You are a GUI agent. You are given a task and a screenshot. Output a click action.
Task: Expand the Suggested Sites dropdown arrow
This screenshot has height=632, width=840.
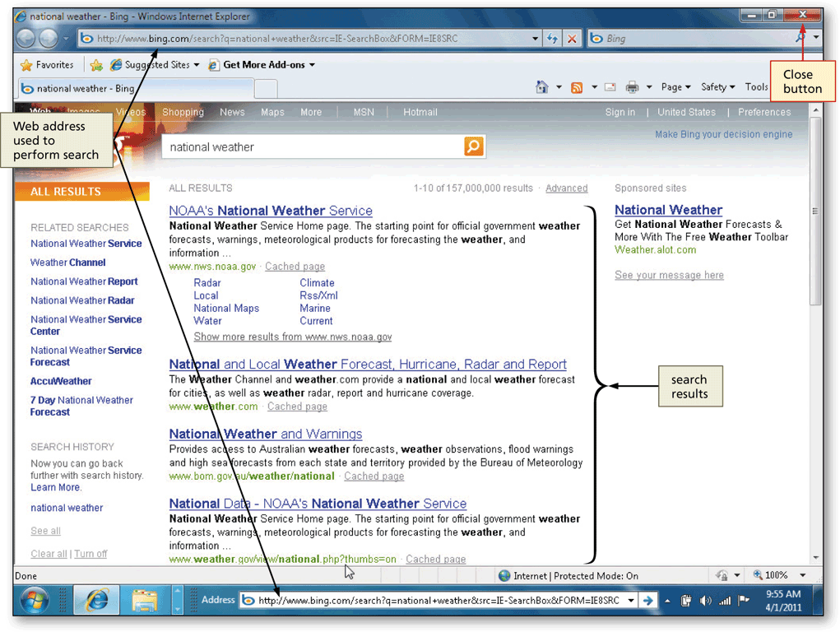point(197,65)
